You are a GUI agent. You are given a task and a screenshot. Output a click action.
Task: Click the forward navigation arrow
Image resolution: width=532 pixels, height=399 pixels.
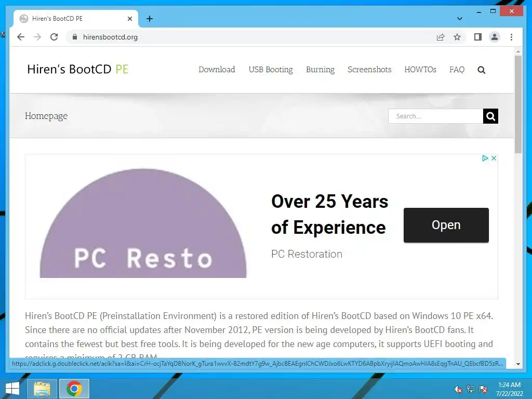[37, 37]
